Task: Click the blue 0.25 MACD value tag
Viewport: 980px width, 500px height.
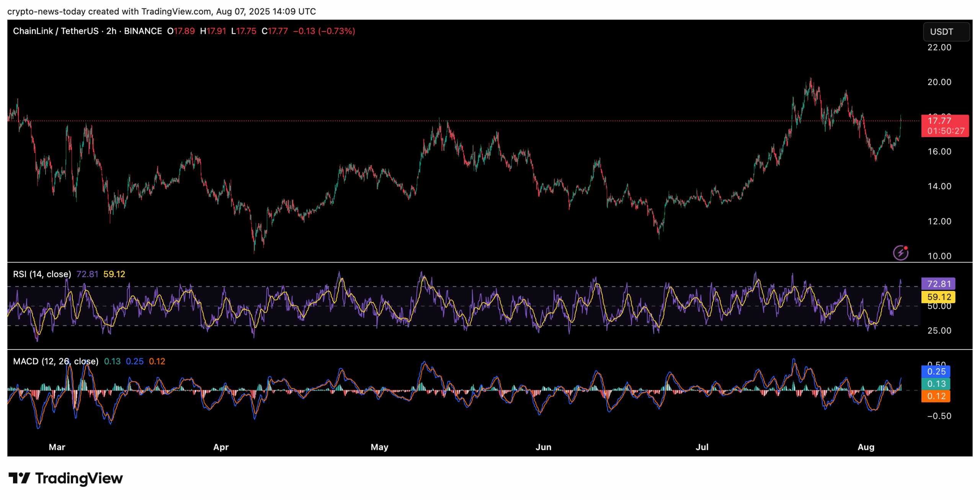Action: [936, 371]
